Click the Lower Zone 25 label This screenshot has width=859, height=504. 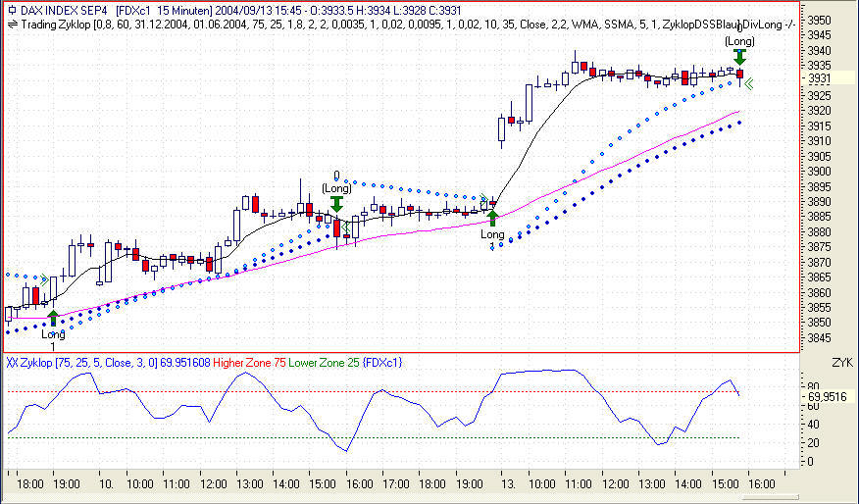pos(324,363)
